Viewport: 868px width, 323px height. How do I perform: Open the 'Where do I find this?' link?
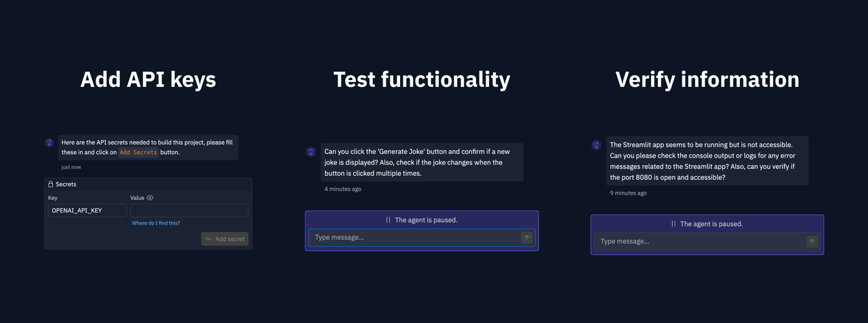click(x=156, y=223)
